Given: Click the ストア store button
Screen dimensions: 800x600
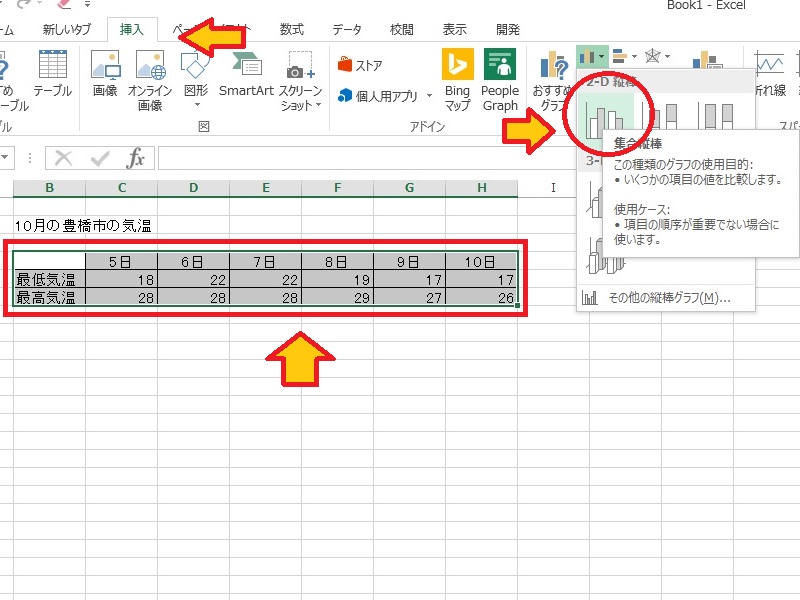Looking at the screenshot, I should pos(361,66).
